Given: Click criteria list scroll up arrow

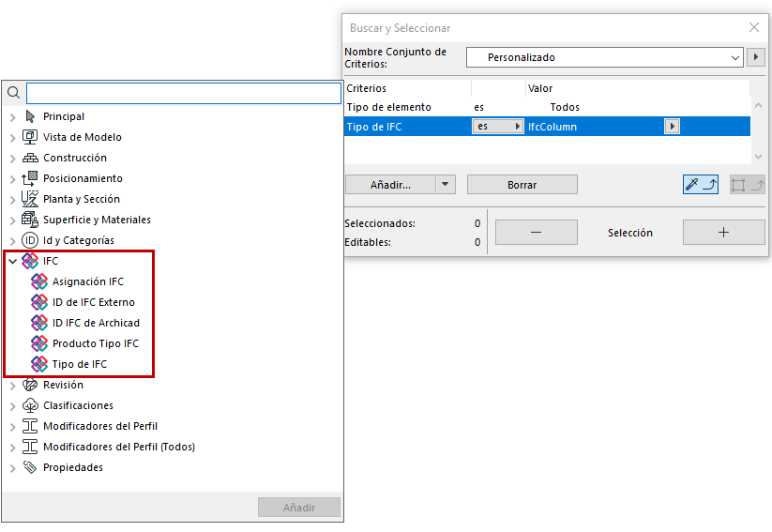Looking at the screenshot, I should [x=758, y=105].
